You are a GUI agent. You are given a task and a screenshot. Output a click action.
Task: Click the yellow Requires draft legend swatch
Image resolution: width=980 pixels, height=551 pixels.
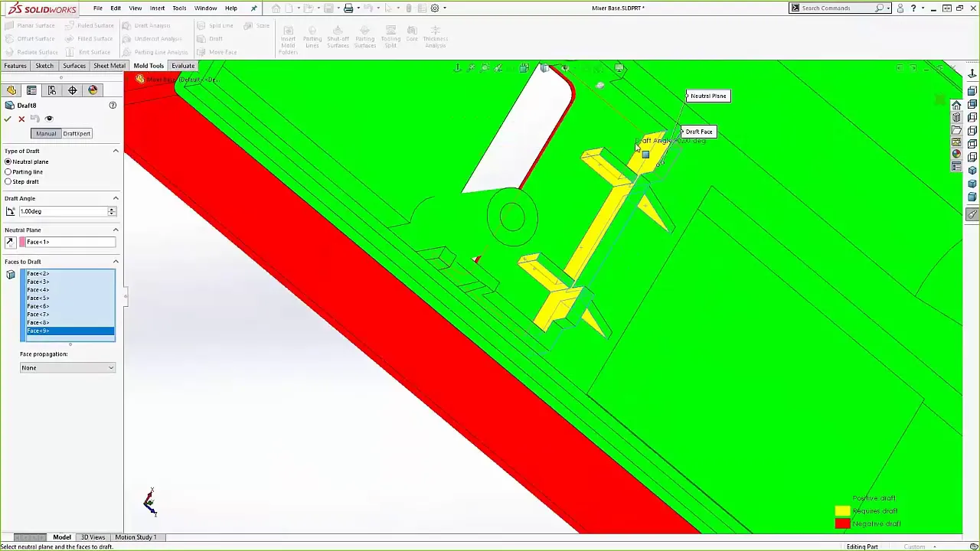tap(842, 511)
